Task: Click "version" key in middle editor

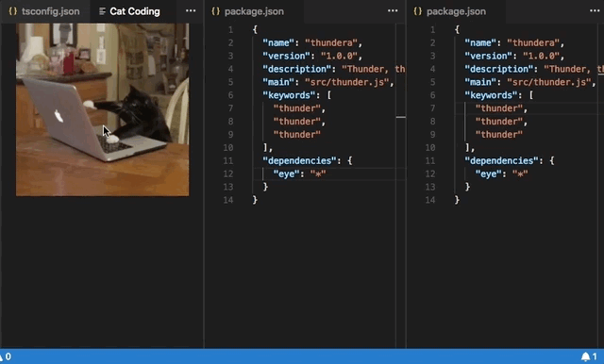Action: pos(286,56)
